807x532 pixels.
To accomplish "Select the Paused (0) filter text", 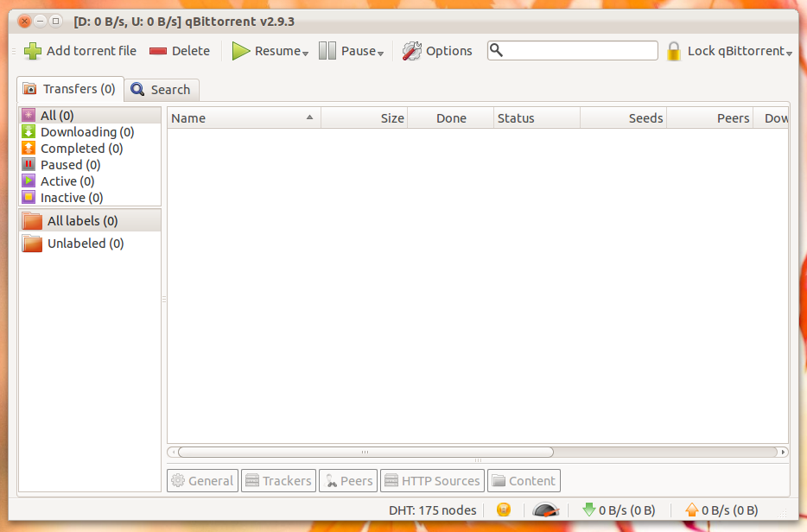I will coord(71,165).
